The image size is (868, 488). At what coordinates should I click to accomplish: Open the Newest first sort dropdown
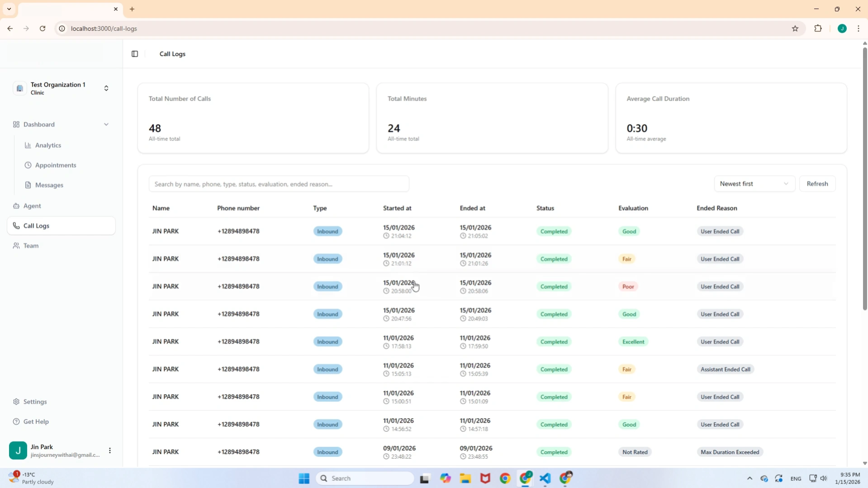point(754,184)
